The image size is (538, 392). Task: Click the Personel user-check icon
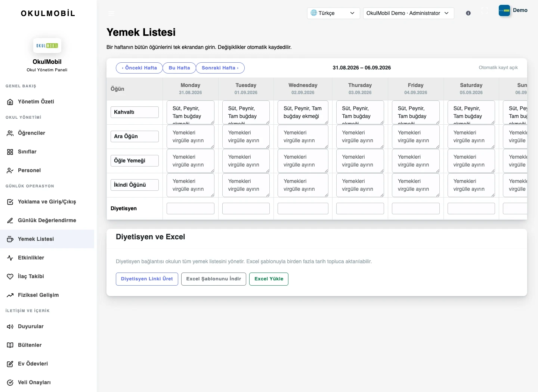click(10, 170)
